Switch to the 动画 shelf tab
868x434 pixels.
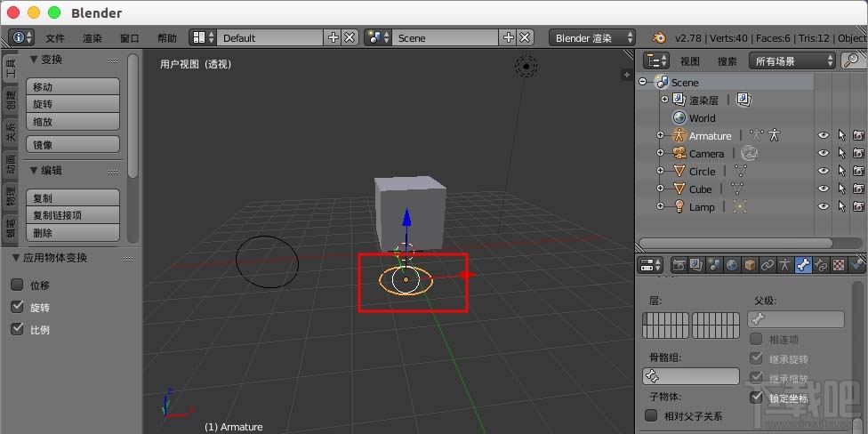(x=11, y=165)
